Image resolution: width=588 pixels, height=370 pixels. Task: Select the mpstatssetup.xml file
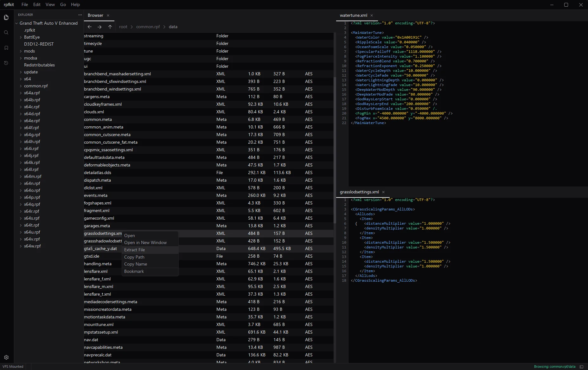208,332
